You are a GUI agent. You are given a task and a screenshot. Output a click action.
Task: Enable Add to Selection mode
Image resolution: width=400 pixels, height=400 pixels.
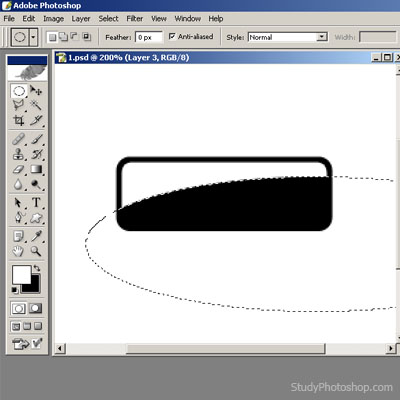[63, 37]
